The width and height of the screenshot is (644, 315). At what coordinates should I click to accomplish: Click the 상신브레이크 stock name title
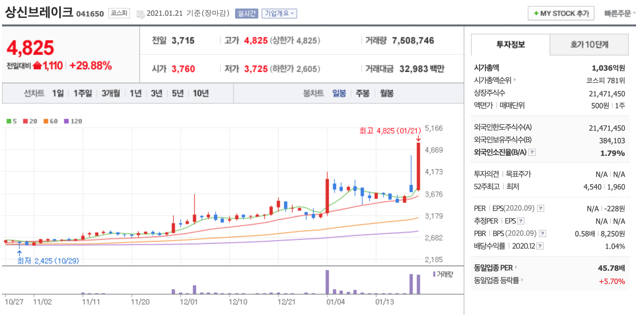click(39, 12)
